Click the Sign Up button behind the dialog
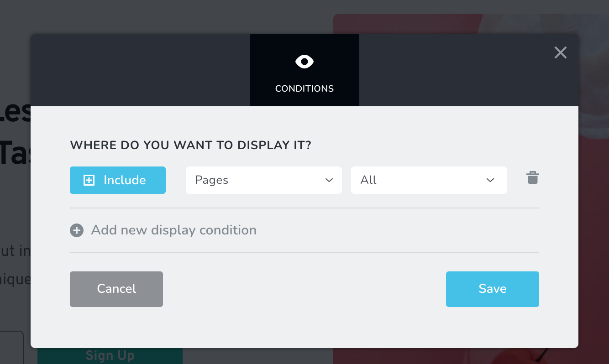The width and height of the screenshot is (609, 364). (110, 356)
